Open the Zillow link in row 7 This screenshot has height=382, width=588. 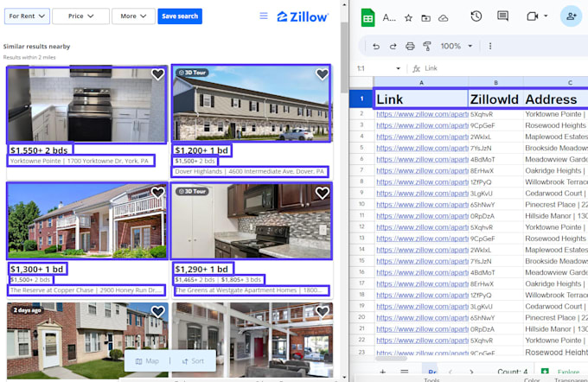[x=422, y=170]
